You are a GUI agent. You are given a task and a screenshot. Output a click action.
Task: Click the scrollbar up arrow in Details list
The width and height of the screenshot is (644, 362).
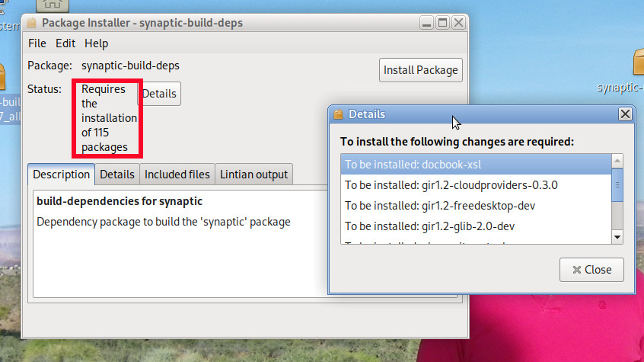[617, 161]
